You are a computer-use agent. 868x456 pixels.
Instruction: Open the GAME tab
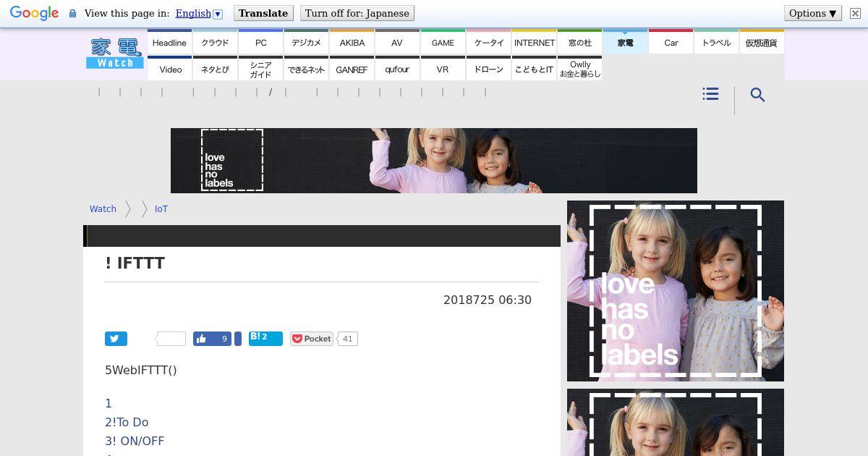(x=443, y=42)
